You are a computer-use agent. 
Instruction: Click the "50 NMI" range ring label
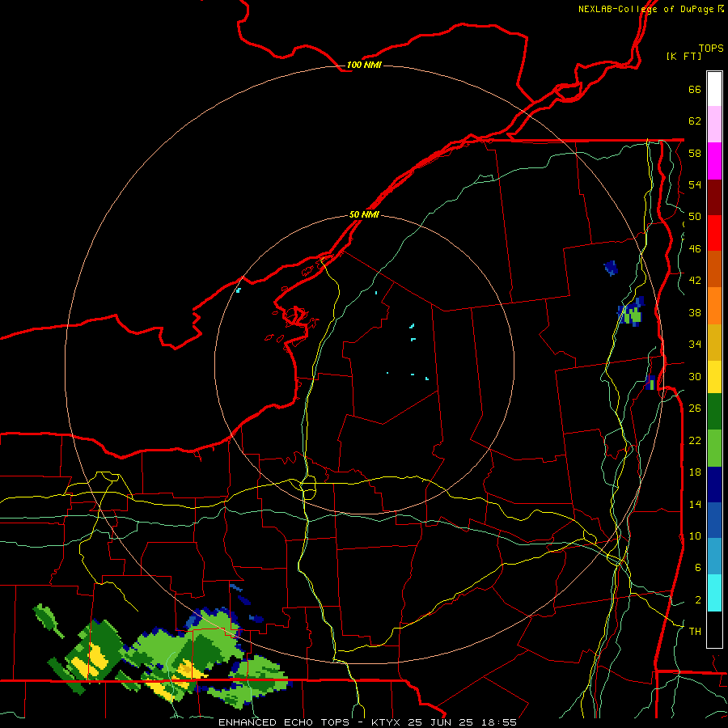point(364,214)
